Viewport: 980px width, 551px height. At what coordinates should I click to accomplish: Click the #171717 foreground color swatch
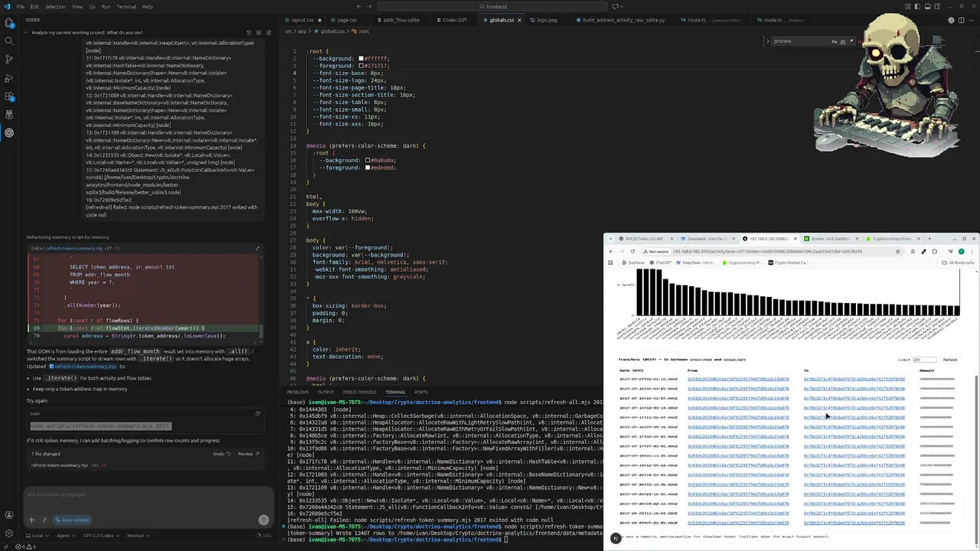coord(361,66)
